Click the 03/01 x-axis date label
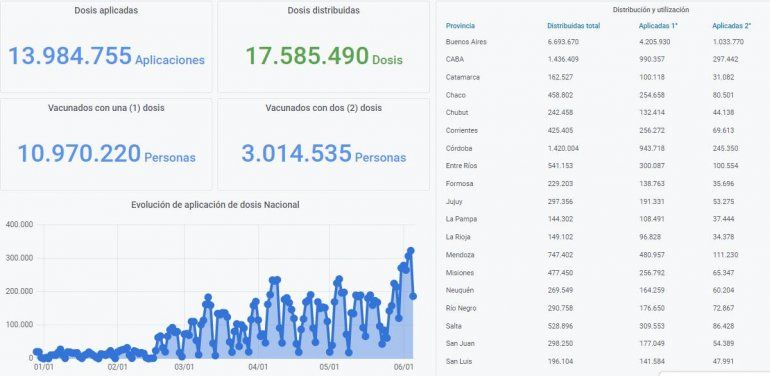This screenshot has width=770, height=376. coord(184,367)
